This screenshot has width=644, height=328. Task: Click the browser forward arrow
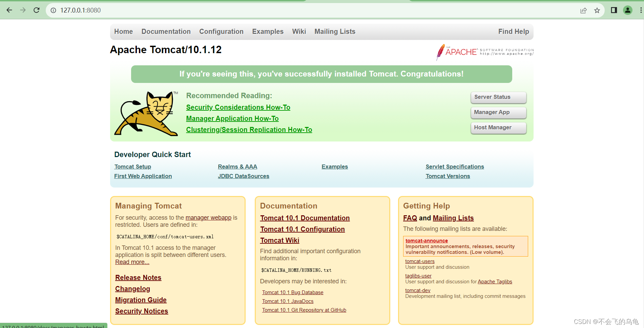(23, 10)
